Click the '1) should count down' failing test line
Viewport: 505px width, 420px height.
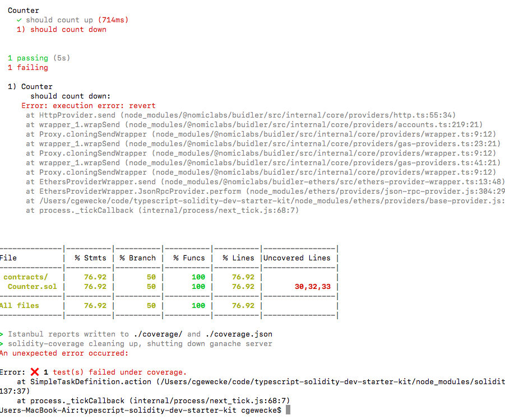[62, 30]
